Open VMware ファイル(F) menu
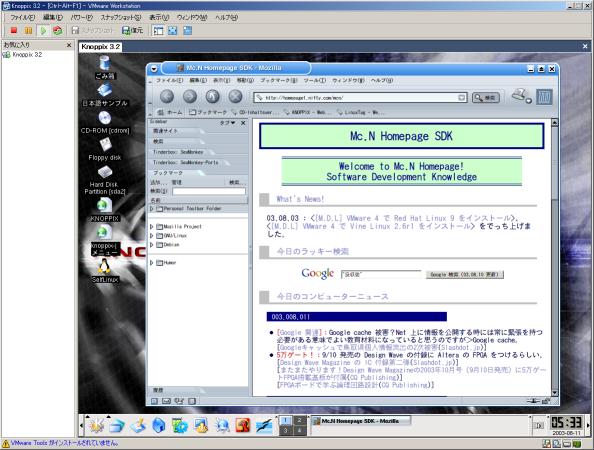The width and height of the screenshot is (594, 450). 22,17
